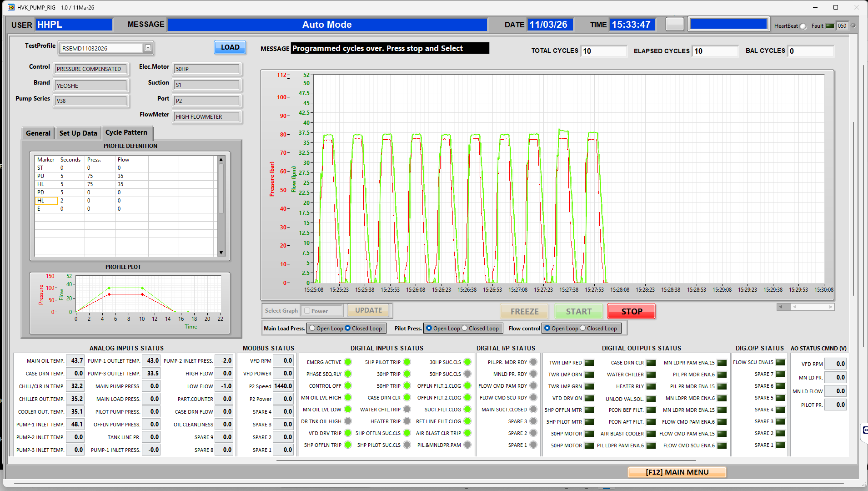
Task: Click the profile table scroll-down arrow
Action: tap(221, 253)
